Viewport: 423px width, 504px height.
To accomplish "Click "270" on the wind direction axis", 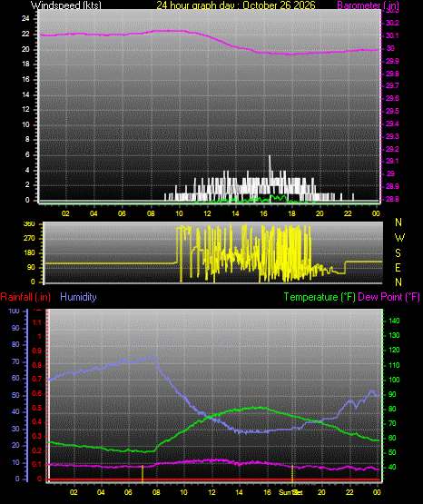I will coord(29,239).
